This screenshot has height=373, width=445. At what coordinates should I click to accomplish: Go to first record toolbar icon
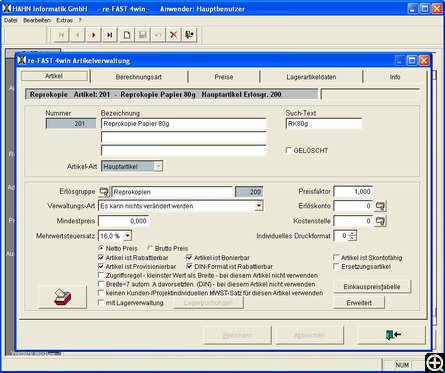(61, 35)
